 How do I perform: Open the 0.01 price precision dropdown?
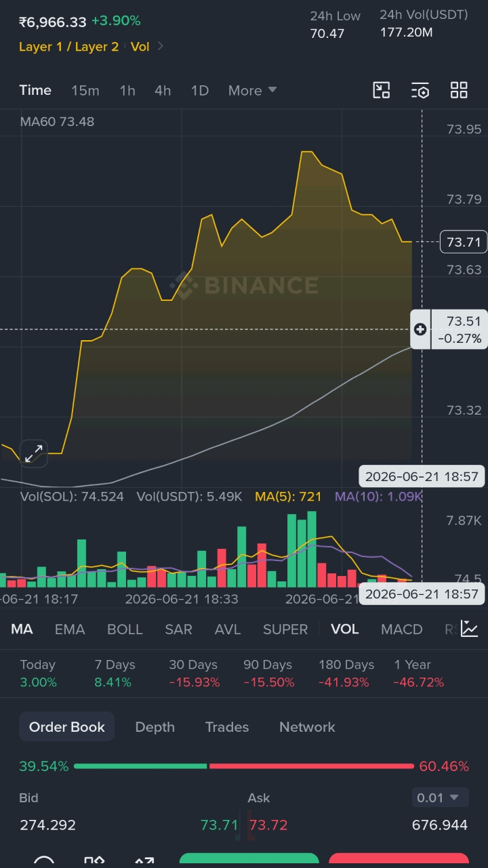tap(440, 798)
